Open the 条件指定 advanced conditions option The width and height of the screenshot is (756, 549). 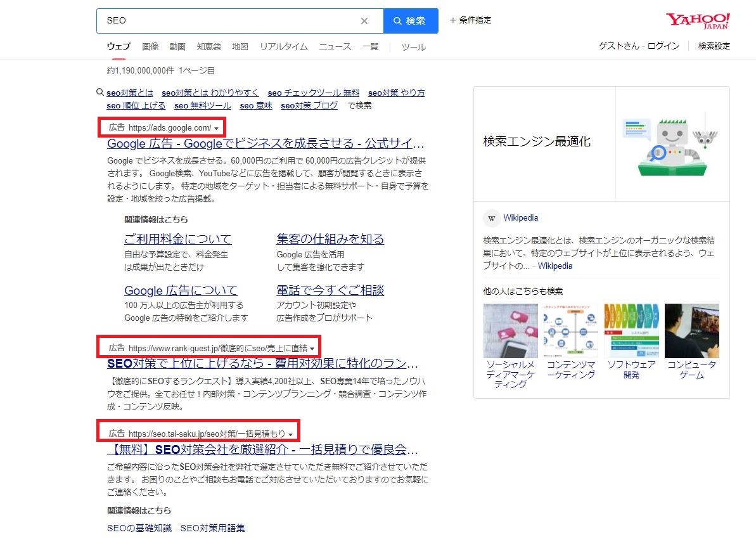click(x=471, y=20)
